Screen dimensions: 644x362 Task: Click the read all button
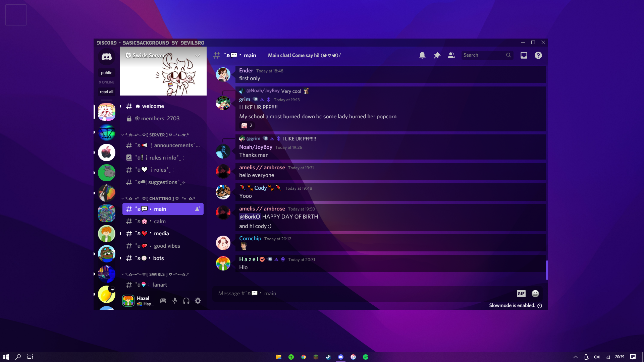106,92
